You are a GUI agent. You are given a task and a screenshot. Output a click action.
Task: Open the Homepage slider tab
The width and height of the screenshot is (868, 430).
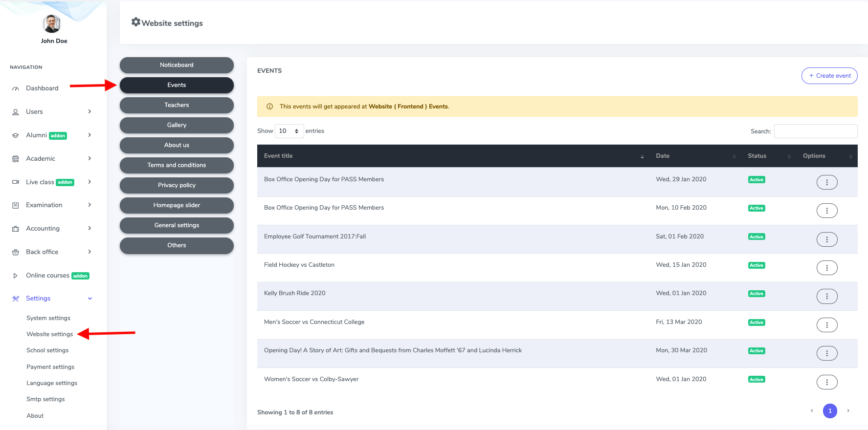pyautogui.click(x=177, y=205)
